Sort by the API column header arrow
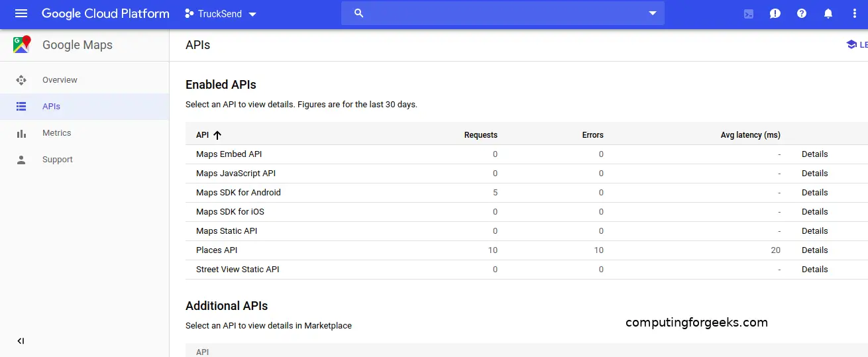This screenshot has width=868, height=357. coord(217,135)
